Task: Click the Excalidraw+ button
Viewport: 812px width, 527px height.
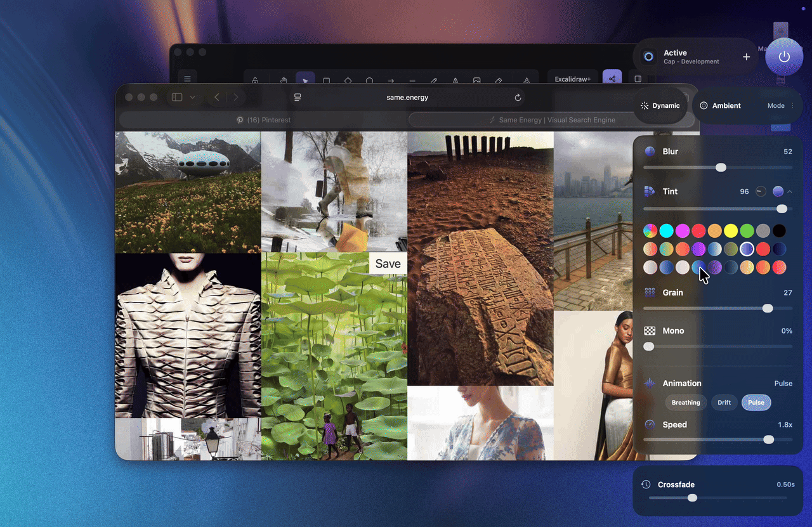Action: (x=572, y=79)
